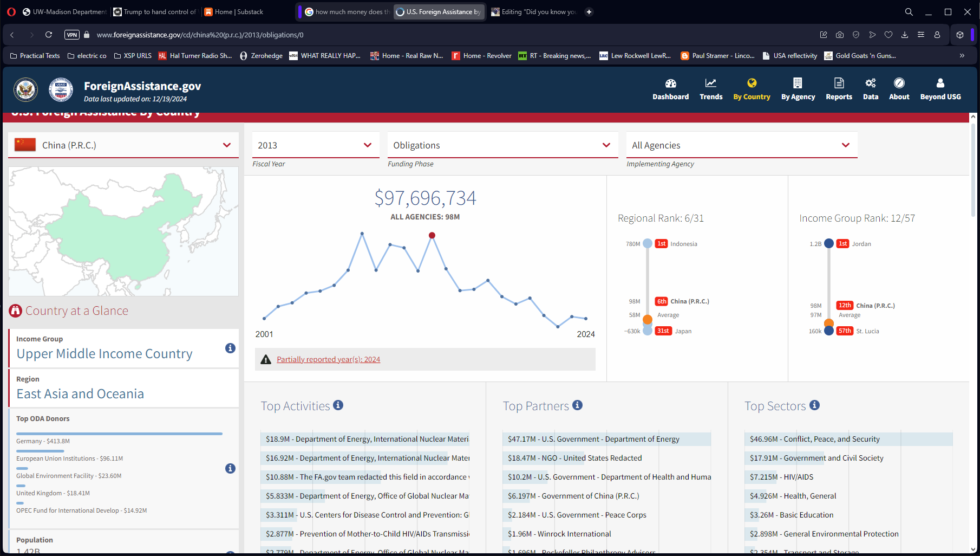
Task: Select $1.96M Winrock International row
Action: click(606, 534)
